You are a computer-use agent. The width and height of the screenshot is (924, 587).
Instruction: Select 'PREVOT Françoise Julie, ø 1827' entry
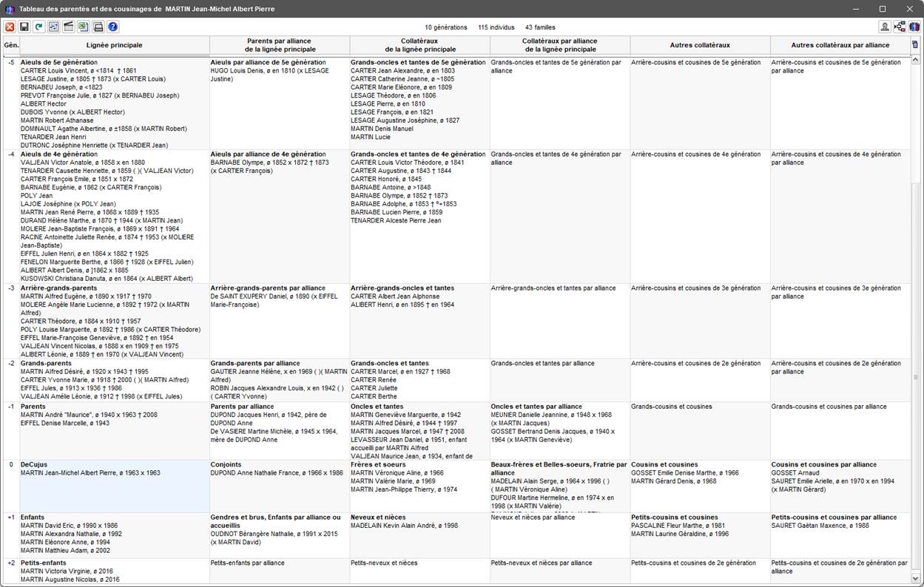click(100, 95)
